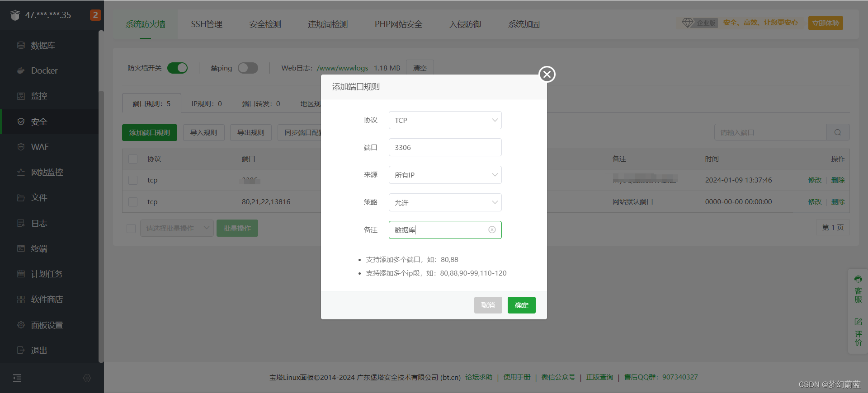Clear the remark field with x icon

(x=492, y=229)
